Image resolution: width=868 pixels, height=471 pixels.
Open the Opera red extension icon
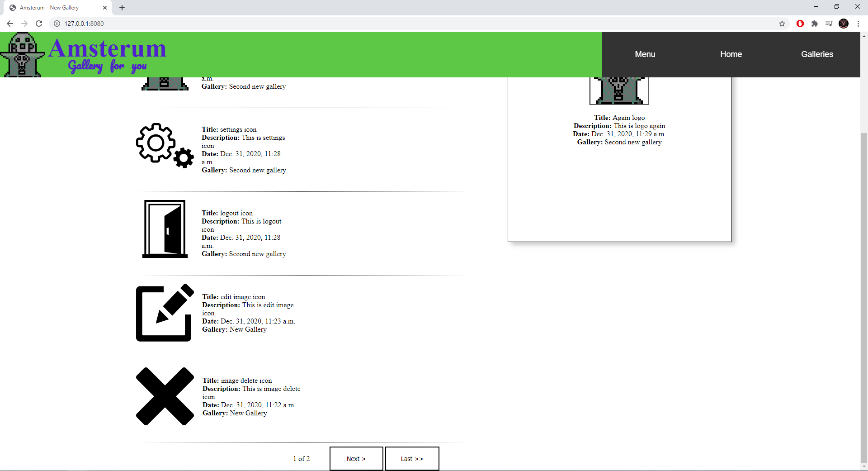coord(800,24)
